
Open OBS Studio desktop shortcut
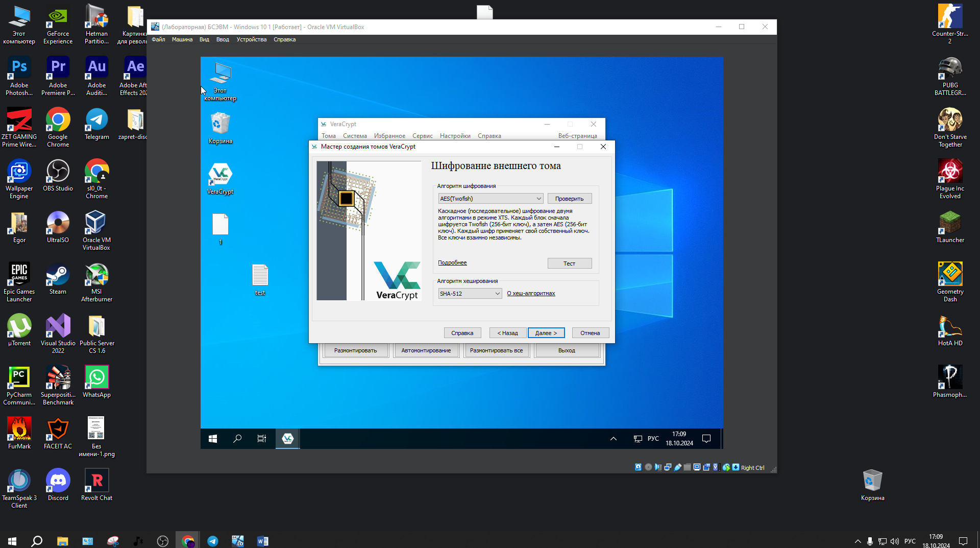tap(58, 175)
